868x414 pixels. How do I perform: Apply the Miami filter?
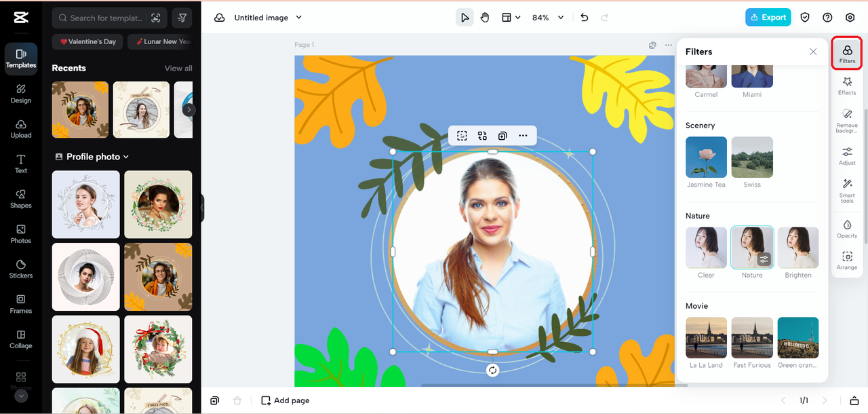click(x=752, y=76)
